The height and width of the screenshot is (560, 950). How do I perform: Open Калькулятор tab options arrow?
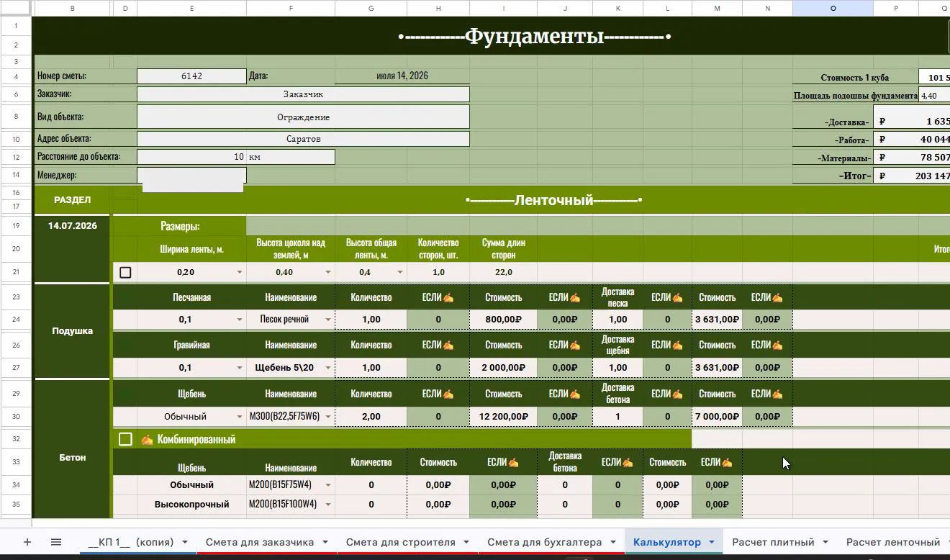click(711, 542)
